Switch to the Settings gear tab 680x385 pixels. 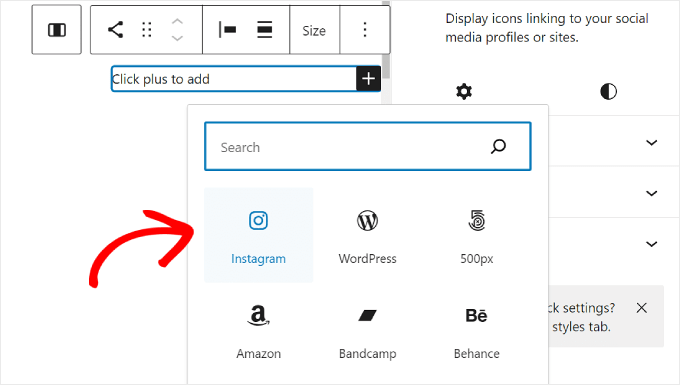click(464, 91)
